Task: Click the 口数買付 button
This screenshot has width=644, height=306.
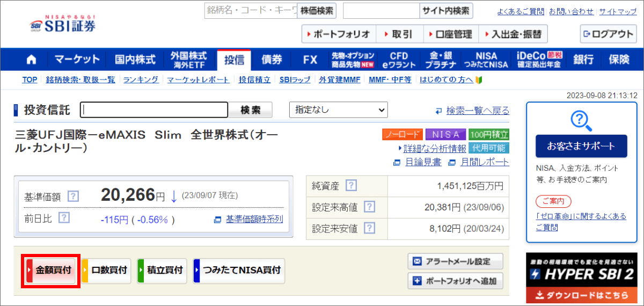Action: pos(106,271)
